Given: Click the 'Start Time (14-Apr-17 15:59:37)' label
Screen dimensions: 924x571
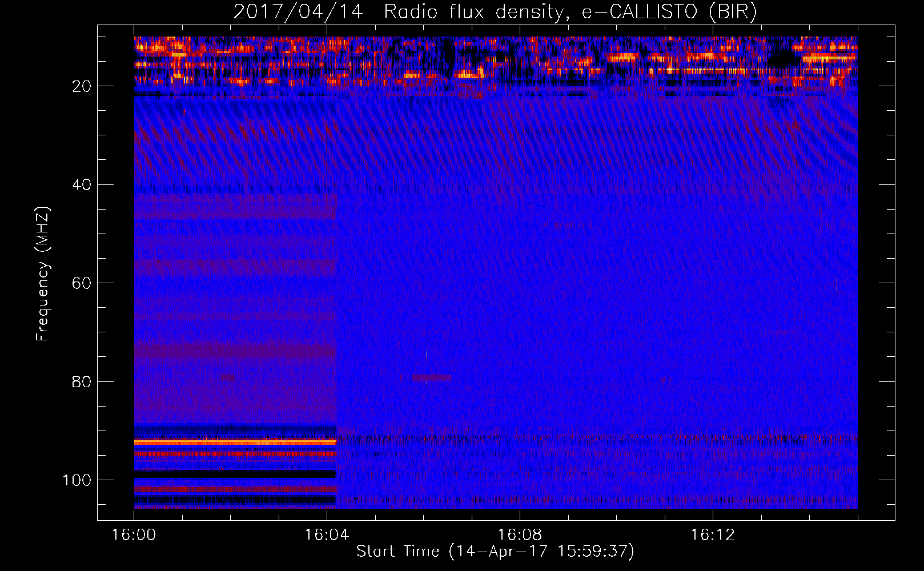Looking at the screenshot, I should click(x=495, y=552).
